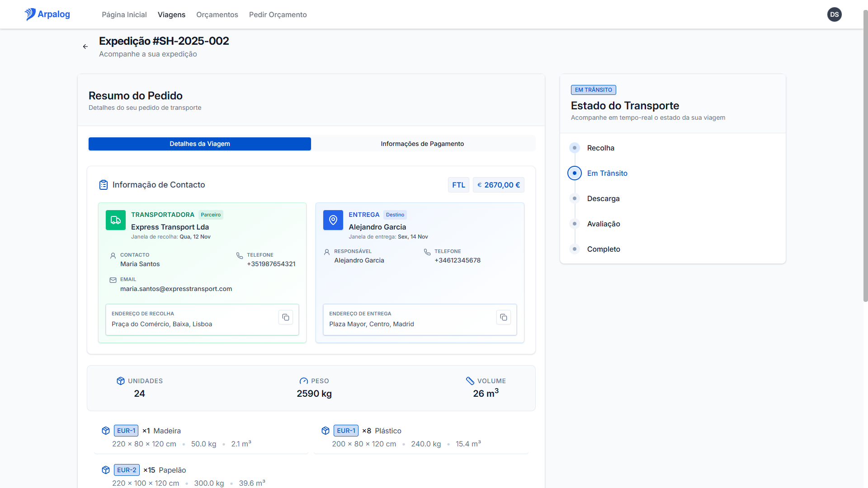Click the email envelope icon under Contacto
868x488 pixels.
tap(113, 280)
